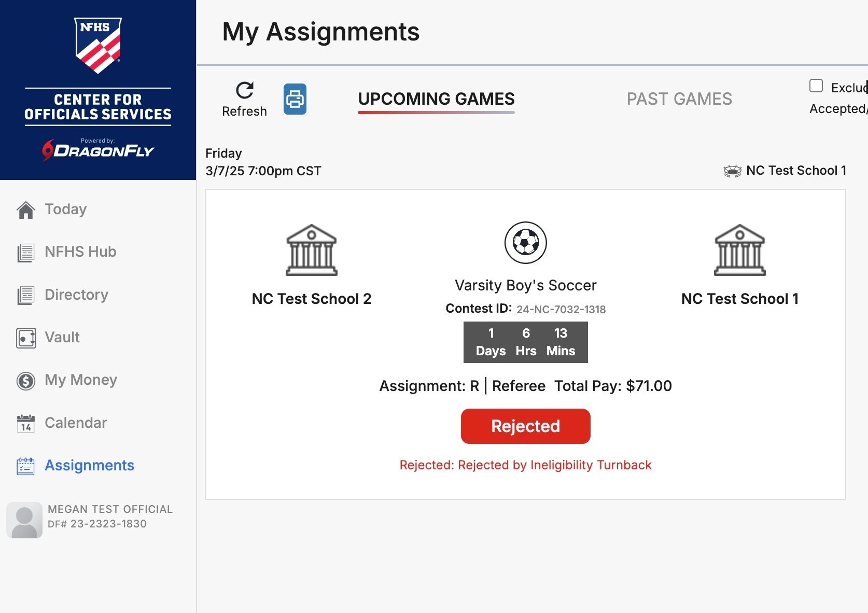Click the stadium venue icon

click(732, 171)
